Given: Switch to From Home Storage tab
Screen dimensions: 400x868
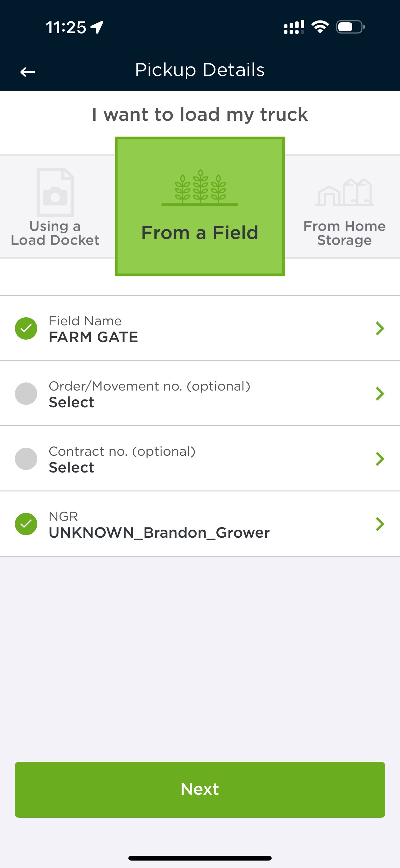Looking at the screenshot, I should tap(344, 233).
